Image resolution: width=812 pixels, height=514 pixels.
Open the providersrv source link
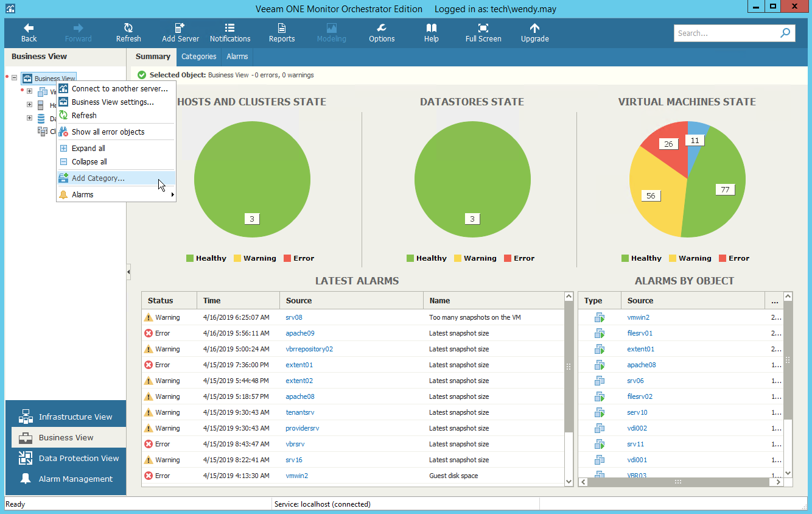pyautogui.click(x=303, y=428)
